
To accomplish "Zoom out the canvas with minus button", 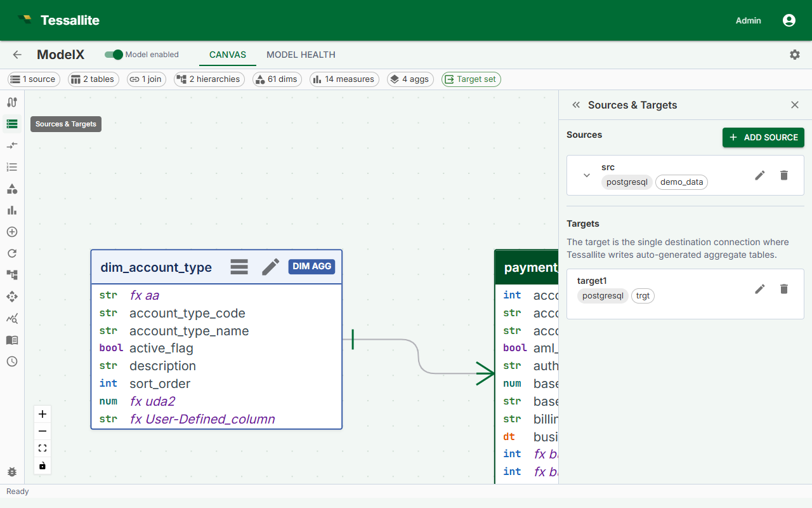I will [43, 431].
